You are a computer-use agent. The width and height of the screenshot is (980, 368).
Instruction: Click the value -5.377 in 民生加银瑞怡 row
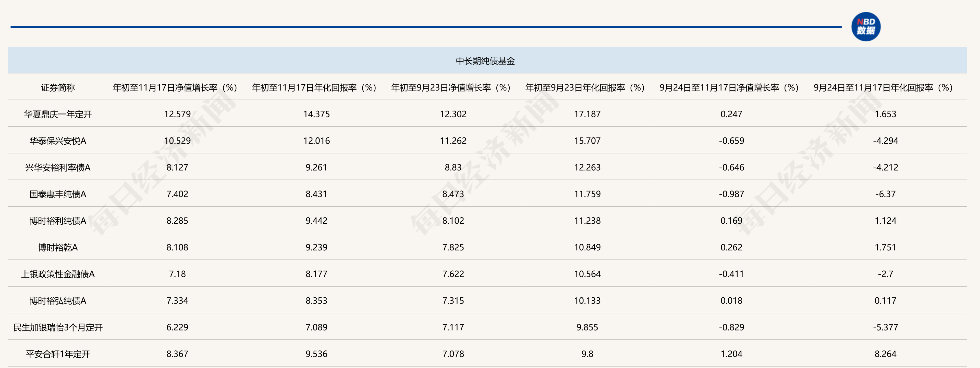[x=885, y=327]
